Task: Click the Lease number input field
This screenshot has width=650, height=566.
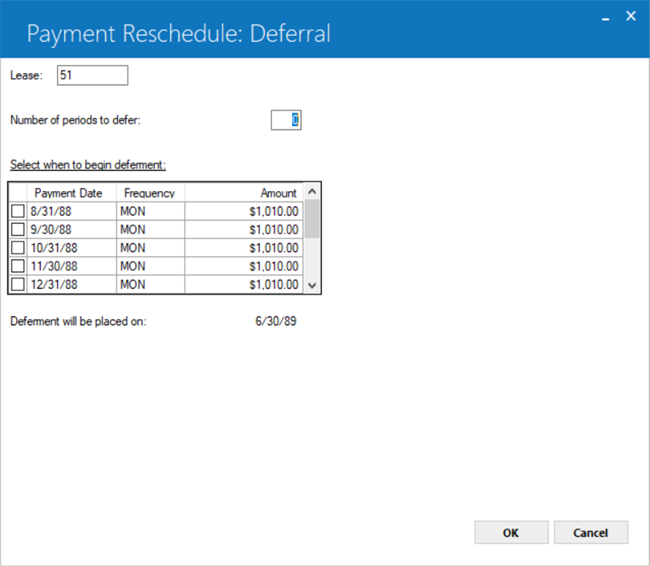Action: tap(92, 75)
